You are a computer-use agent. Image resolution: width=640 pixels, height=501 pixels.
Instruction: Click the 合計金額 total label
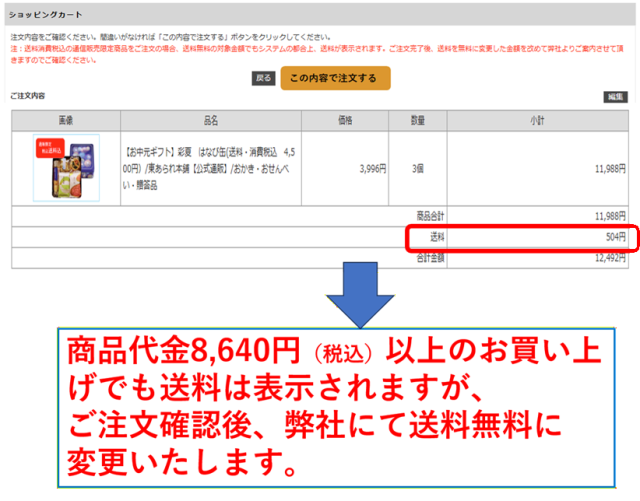(x=430, y=258)
